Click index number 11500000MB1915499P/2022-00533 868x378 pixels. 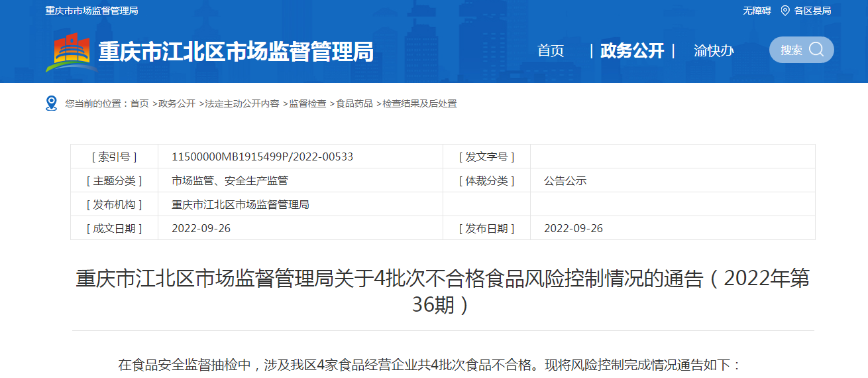(x=262, y=157)
